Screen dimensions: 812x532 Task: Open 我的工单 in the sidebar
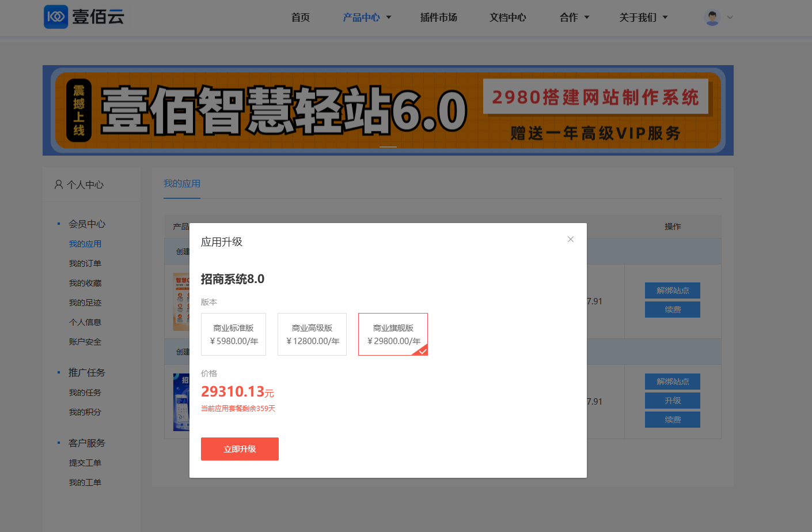85,482
